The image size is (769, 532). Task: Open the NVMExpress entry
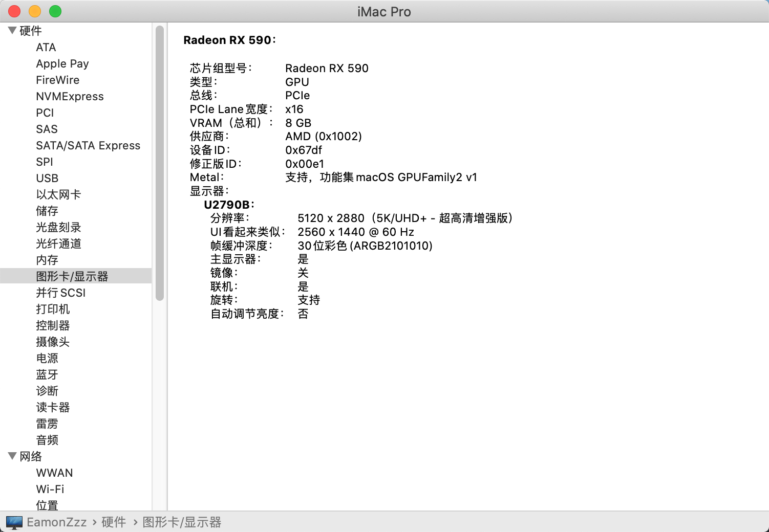pos(70,96)
